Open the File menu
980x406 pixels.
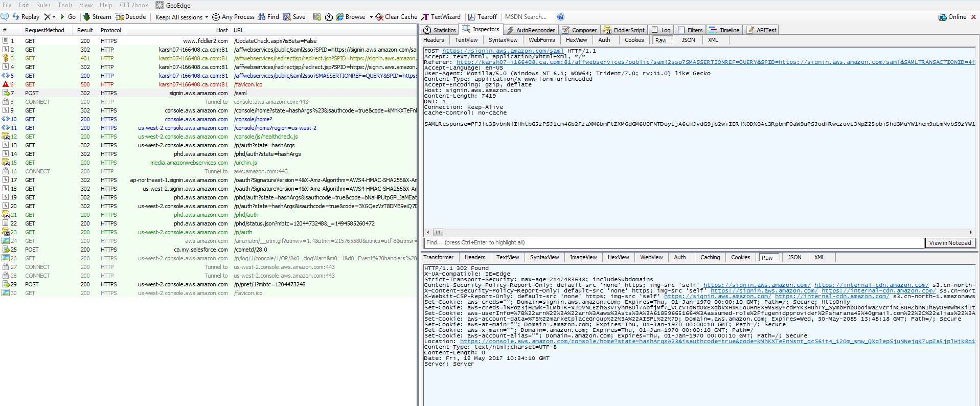pos(7,5)
